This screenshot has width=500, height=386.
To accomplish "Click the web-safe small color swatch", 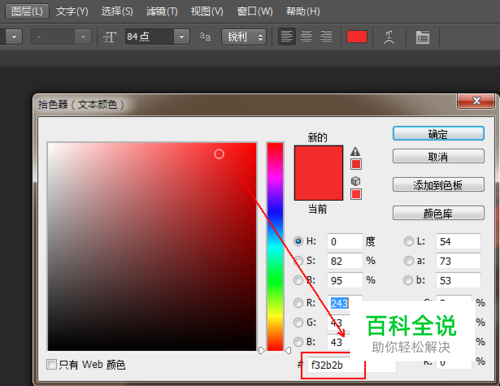I will coord(356,194).
